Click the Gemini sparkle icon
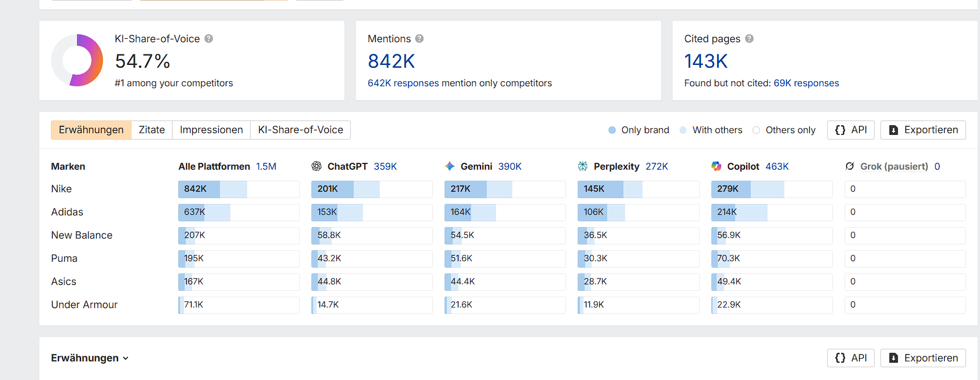Image resolution: width=980 pixels, height=380 pixels. [450, 166]
